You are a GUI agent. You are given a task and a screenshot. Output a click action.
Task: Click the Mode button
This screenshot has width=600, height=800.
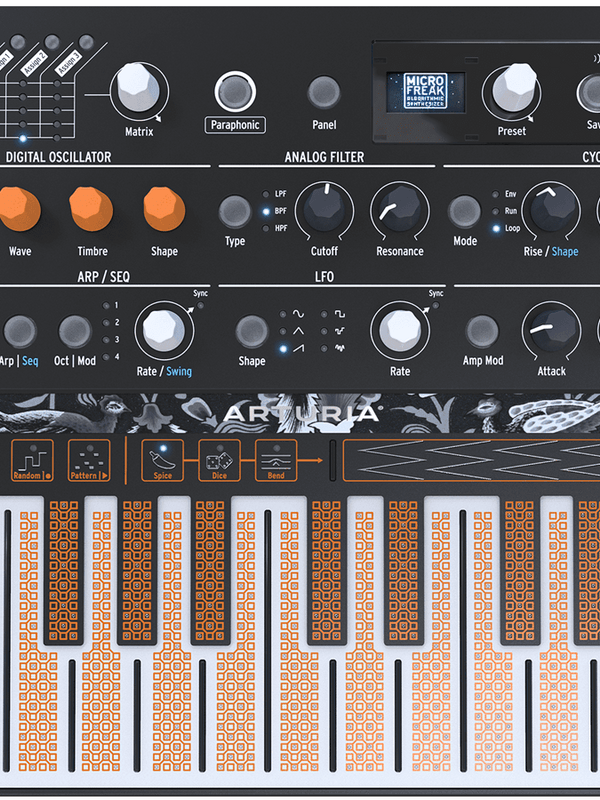click(x=464, y=212)
